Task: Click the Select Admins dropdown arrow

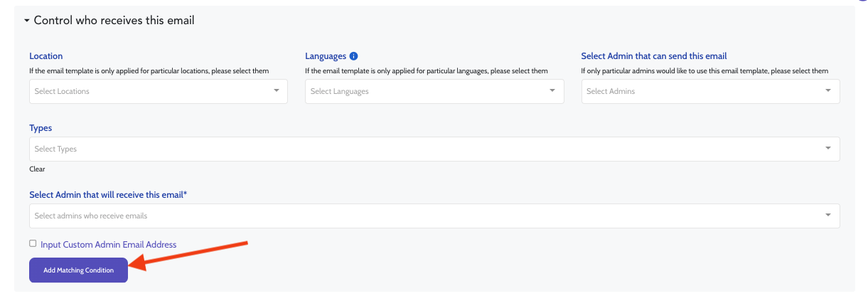Action: pos(828,90)
